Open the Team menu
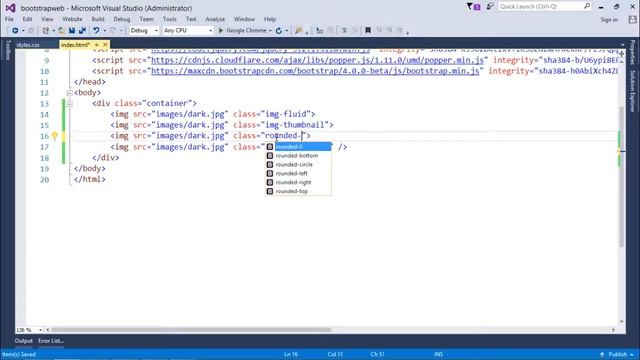The width and height of the screenshot is (640, 360). pyautogui.click(x=146, y=19)
